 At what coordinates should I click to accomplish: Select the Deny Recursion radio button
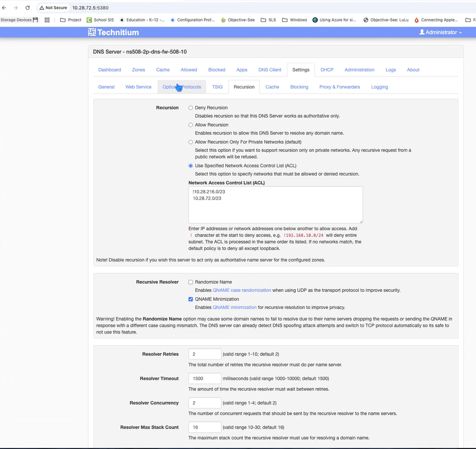(x=191, y=108)
